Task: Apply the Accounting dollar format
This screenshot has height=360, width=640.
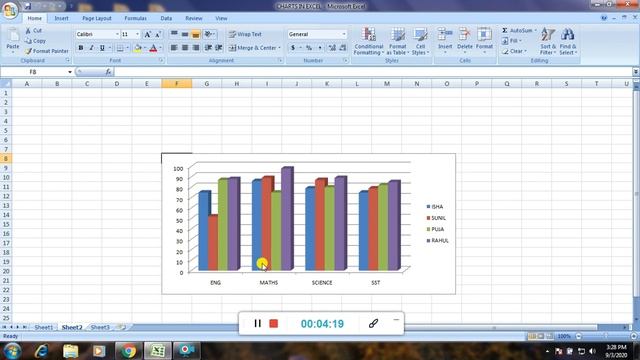Action: (293, 48)
